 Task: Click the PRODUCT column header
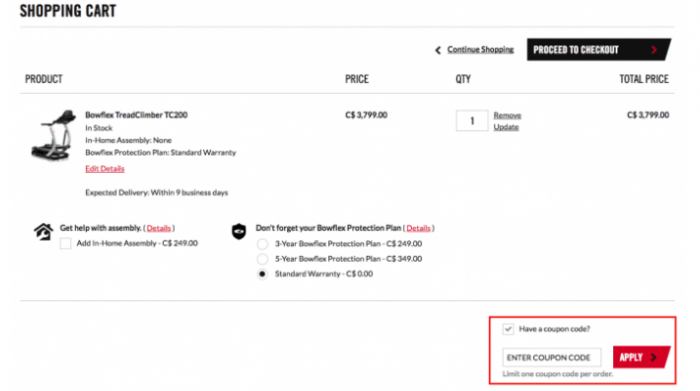tap(44, 79)
